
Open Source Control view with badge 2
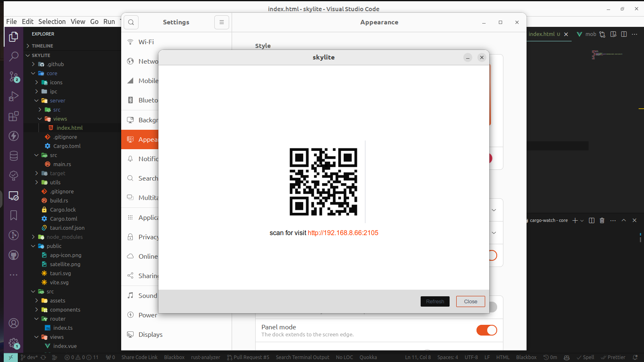(14, 76)
